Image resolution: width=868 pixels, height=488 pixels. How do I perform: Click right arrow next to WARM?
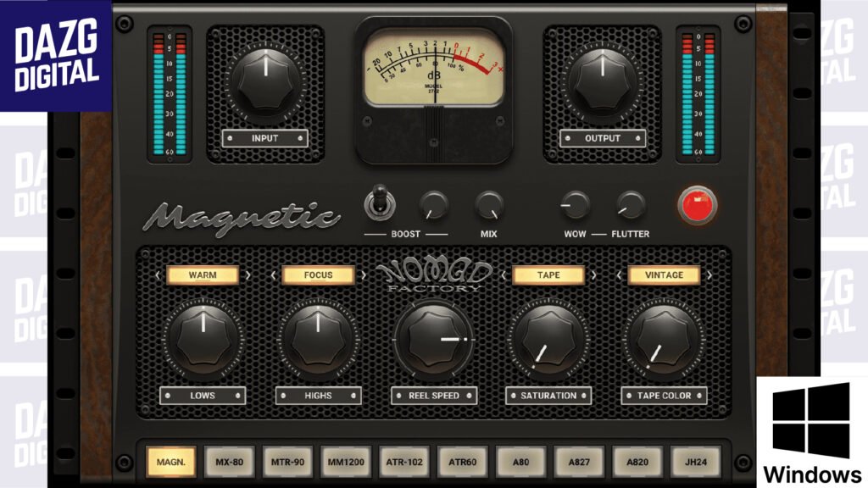pyautogui.click(x=248, y=275)
